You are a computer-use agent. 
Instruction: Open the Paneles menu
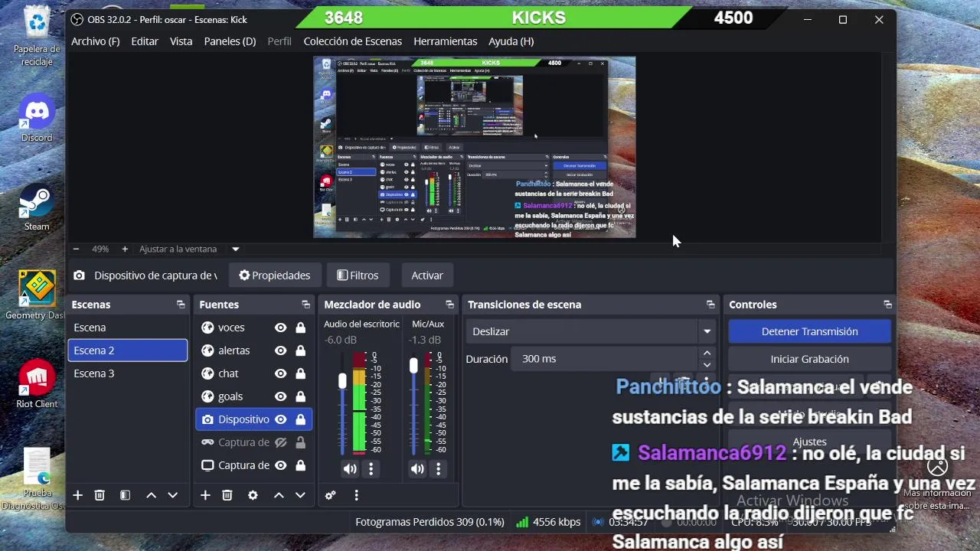(230, 41)
